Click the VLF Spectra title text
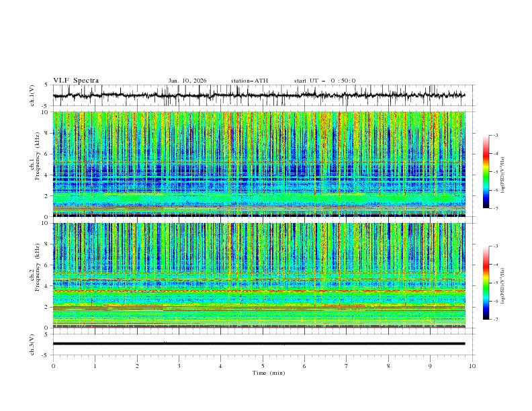Image resolution: width=532 pixels, height=411 pixels. 76,81
